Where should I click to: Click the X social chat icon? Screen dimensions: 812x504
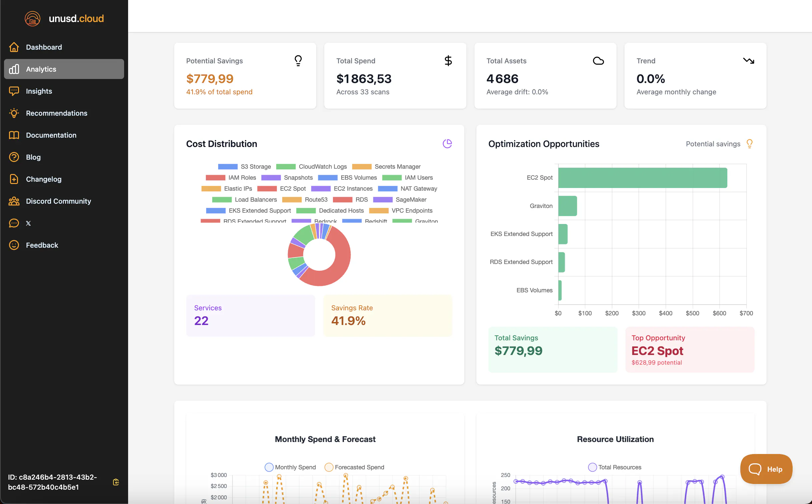(x=14, y=223)
